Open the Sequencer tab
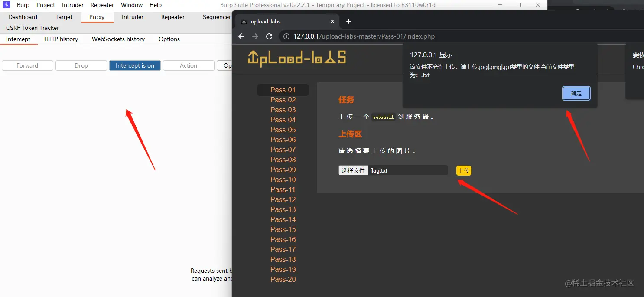 217,17
